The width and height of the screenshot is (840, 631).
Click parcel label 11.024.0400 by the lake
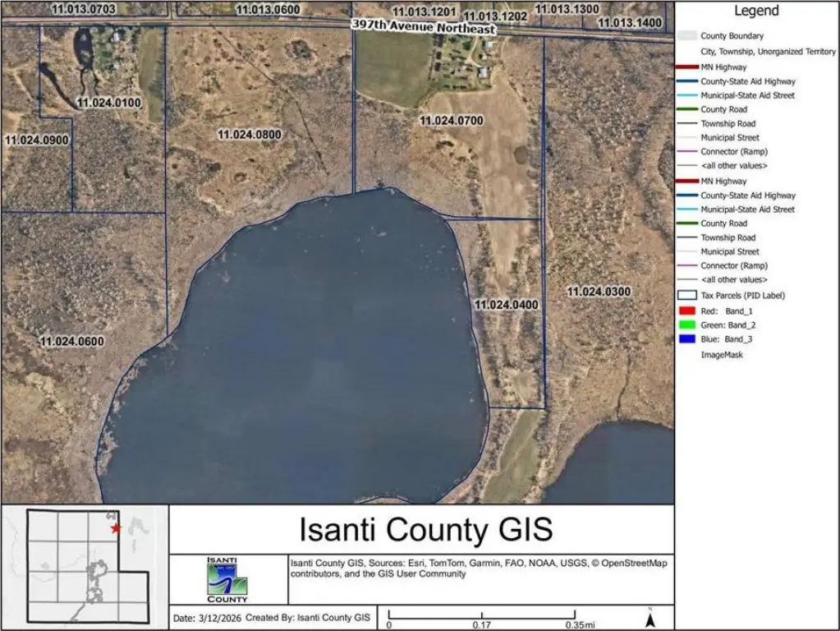pos(507,305)
